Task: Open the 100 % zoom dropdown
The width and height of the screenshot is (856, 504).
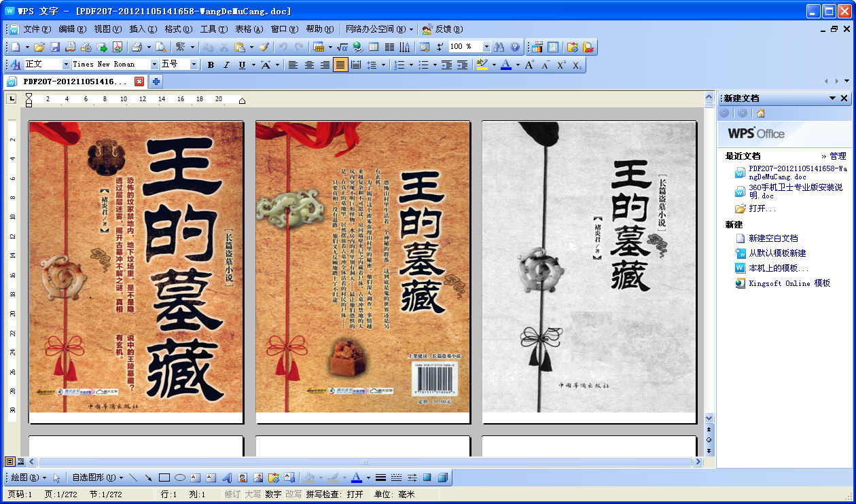Action: pos(486,47)
